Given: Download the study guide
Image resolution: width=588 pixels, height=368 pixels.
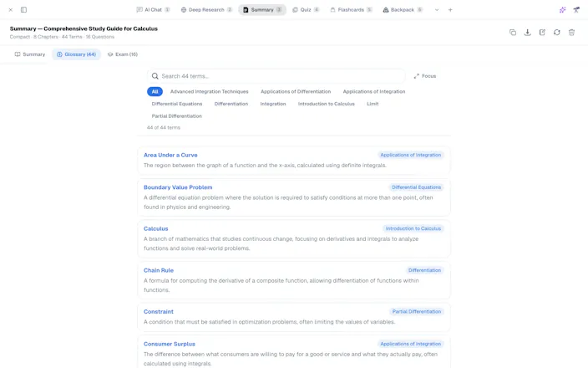Looking at the screenshot, I should pyautogui.click(x=527, y=33).
